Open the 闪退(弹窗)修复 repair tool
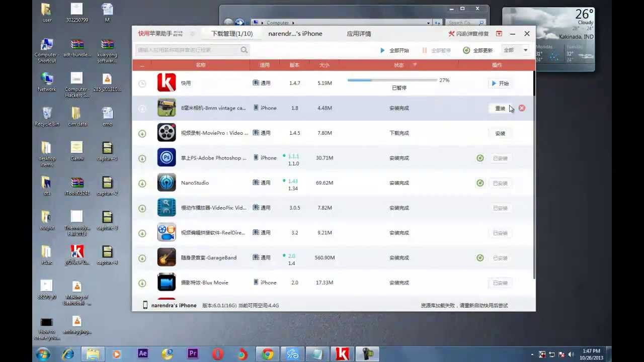Viewport: 644px width, 362px height. click(x=468, y=34)
